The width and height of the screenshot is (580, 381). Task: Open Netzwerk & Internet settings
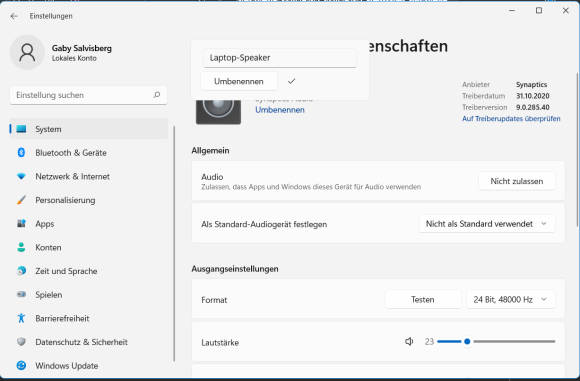89,176
